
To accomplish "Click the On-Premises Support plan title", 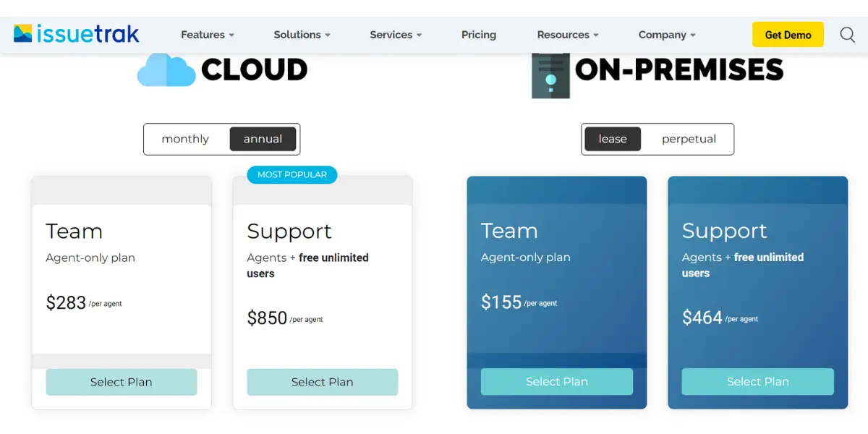I will pyautogui.click(x=725, y=231).
